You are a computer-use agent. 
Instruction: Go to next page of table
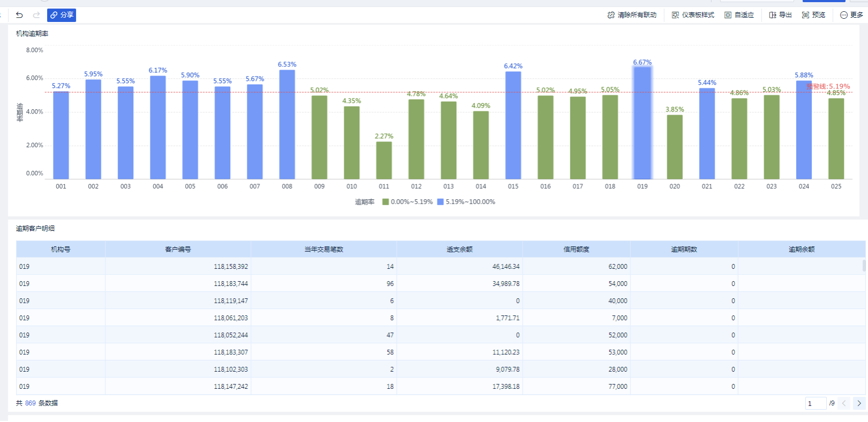[859, 403]
